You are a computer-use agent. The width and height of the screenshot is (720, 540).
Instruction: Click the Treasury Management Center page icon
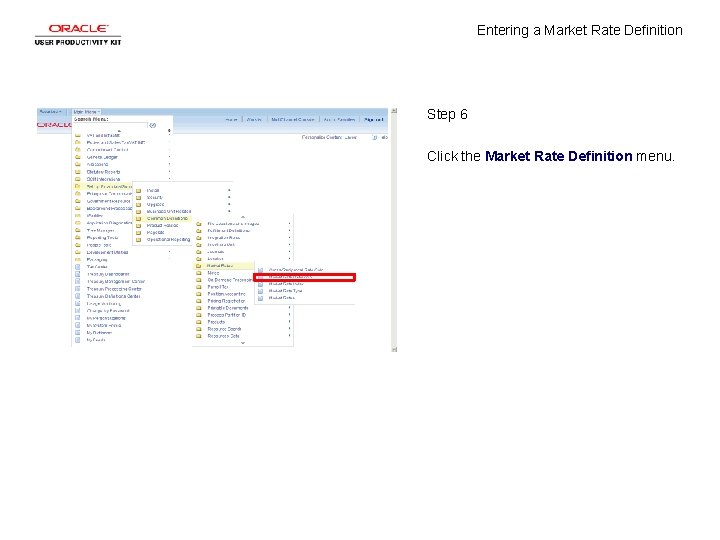coord(78,281)
